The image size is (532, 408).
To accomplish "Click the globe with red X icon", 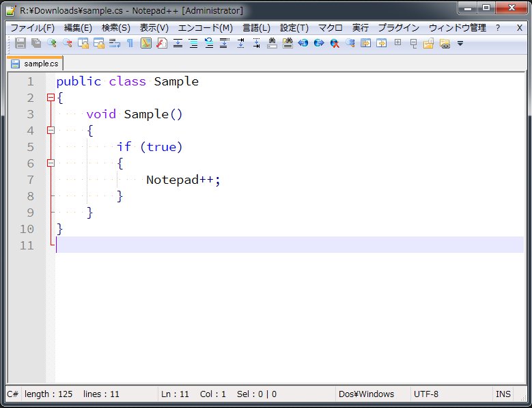I will coord(335,43).
